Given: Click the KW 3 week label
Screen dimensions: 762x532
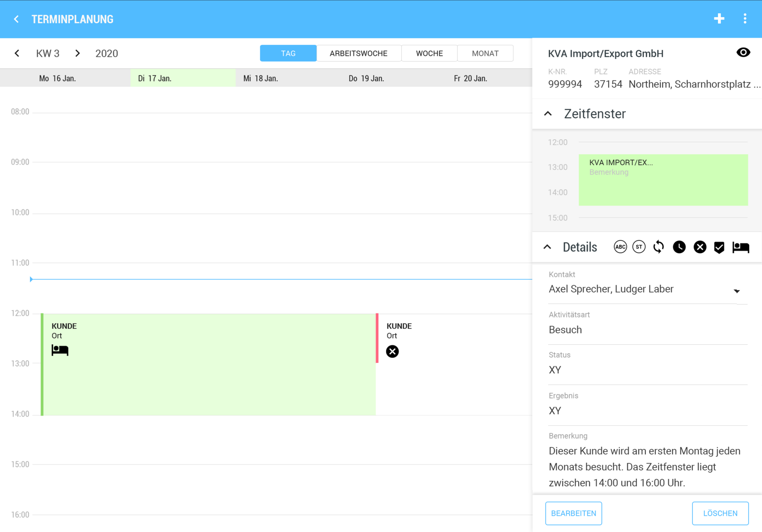Looking at the screenshot, I should pos(48,54).
